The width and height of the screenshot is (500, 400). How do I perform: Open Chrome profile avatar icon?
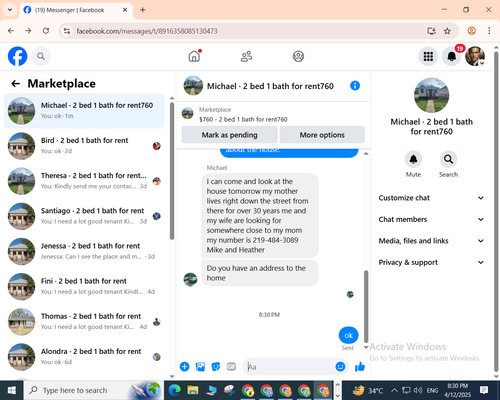pos(471,31)
